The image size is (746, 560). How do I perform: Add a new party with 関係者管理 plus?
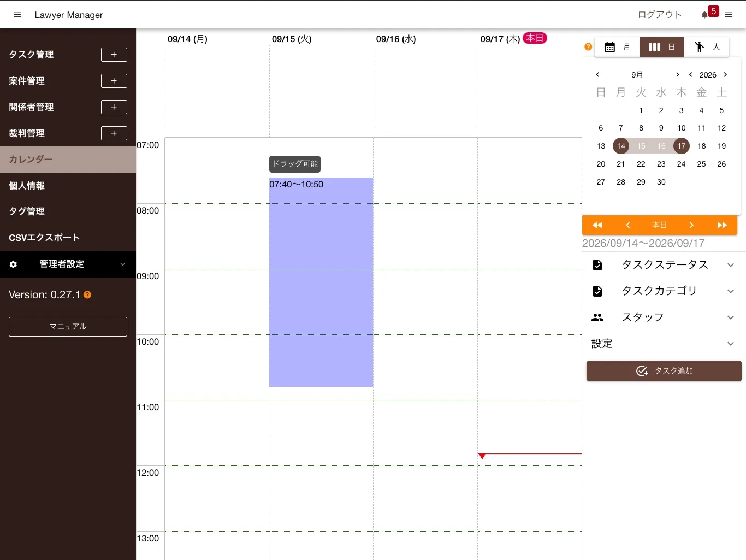(x=114, y=107)
